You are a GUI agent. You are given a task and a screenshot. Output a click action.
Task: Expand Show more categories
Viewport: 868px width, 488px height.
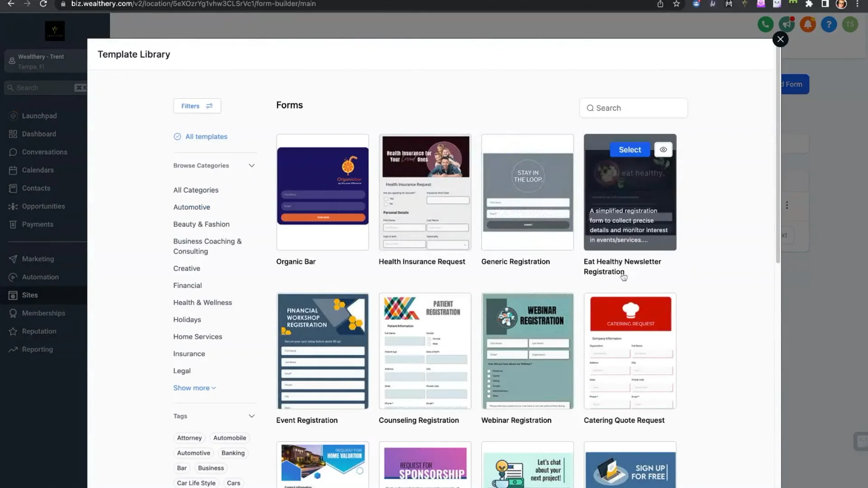click(194, 388)
